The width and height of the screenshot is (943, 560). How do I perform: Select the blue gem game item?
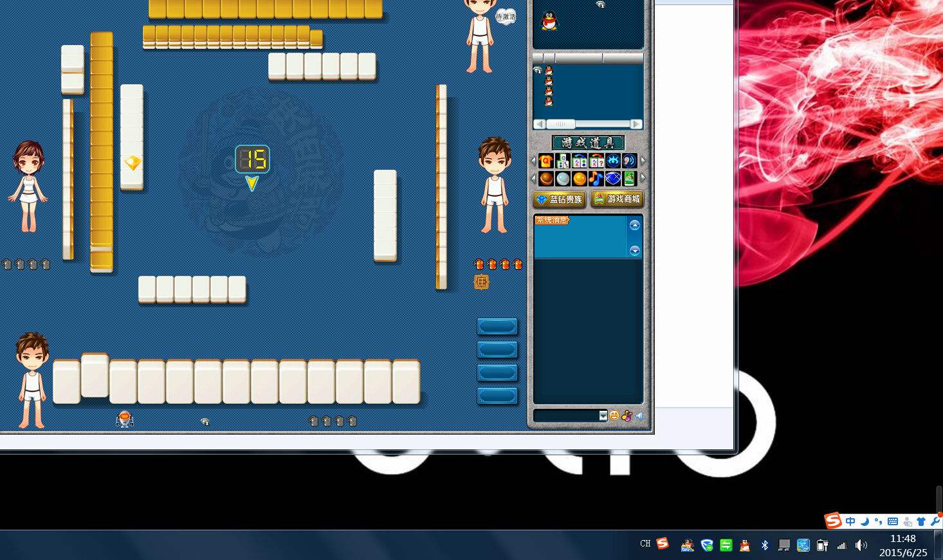tap(613, 179)
